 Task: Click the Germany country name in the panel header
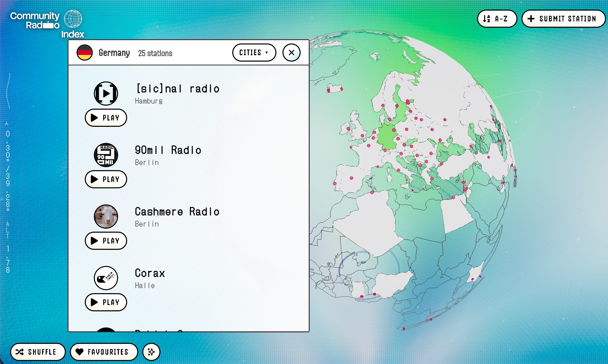[x=114, y=53]
